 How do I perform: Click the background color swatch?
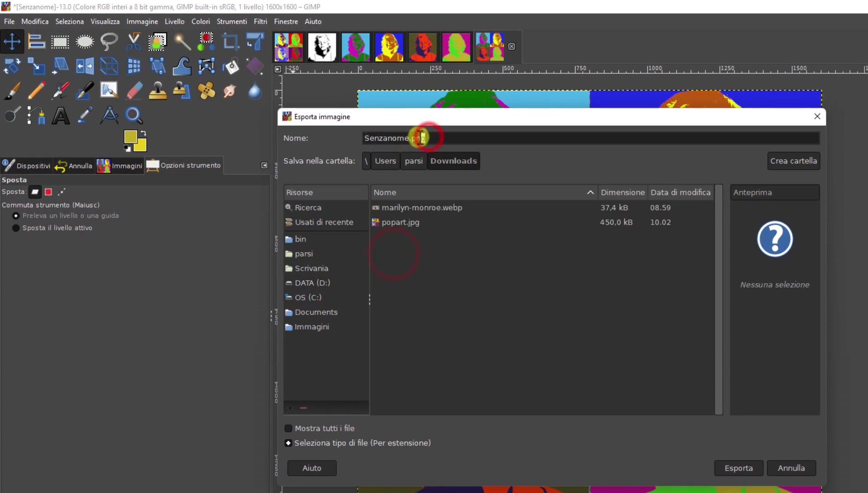click(142, 147)
